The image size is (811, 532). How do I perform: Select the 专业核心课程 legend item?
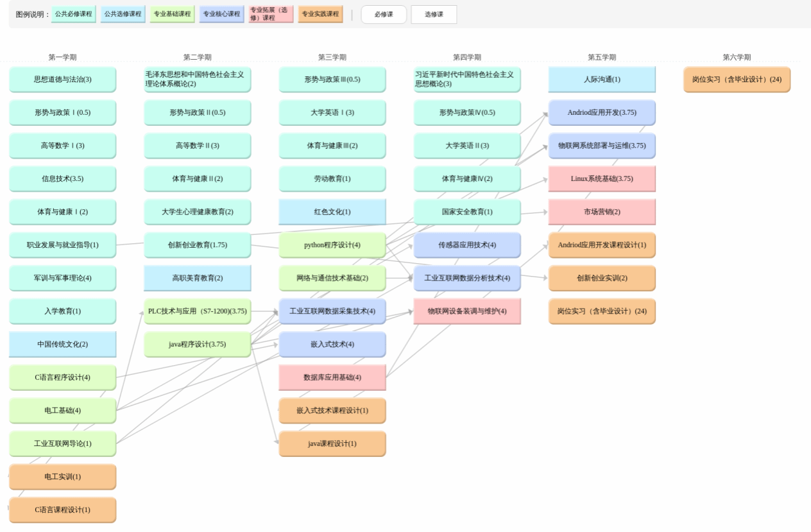(221, 14)
